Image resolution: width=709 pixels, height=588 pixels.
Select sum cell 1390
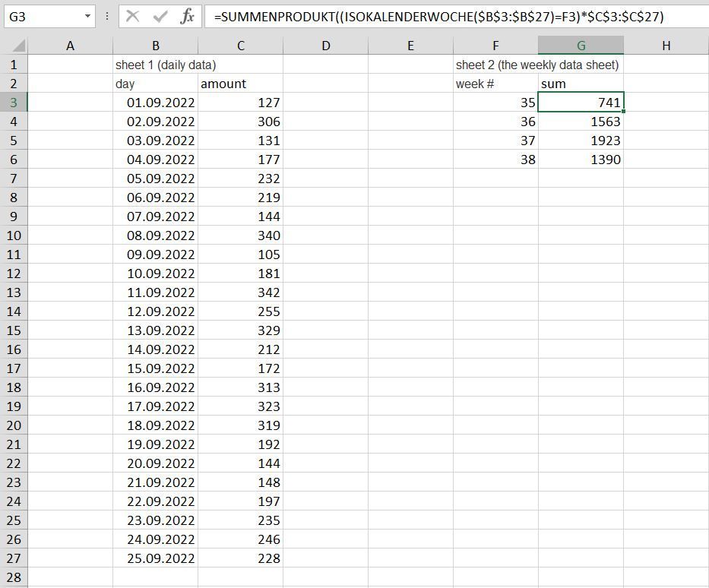pos(581,160)
